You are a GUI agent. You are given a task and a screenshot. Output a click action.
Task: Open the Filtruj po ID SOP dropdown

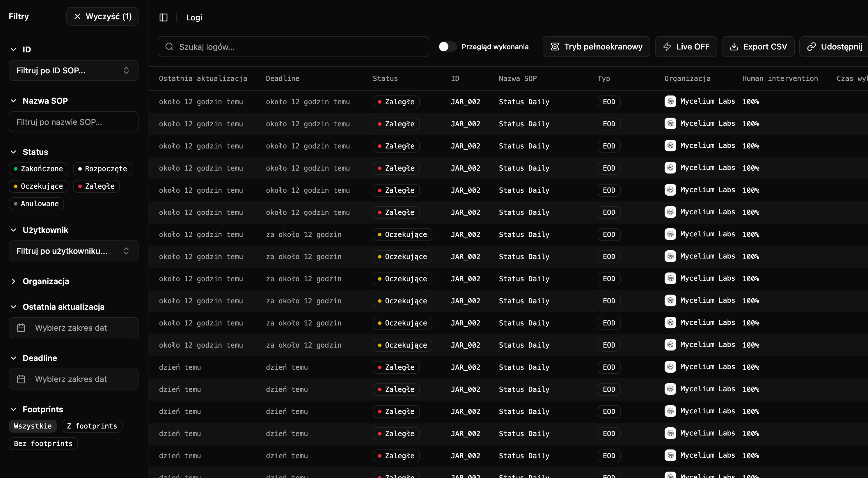point(73,70)
